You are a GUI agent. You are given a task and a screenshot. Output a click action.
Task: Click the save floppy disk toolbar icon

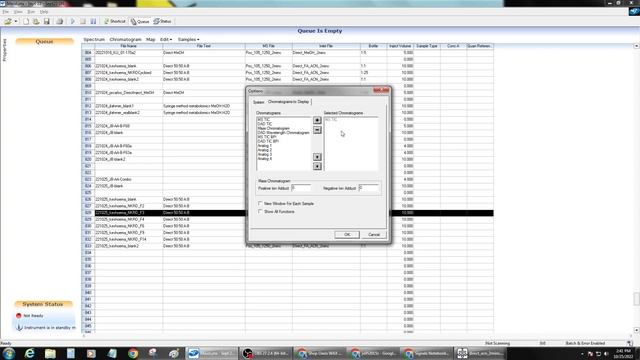tap(47, 21)
